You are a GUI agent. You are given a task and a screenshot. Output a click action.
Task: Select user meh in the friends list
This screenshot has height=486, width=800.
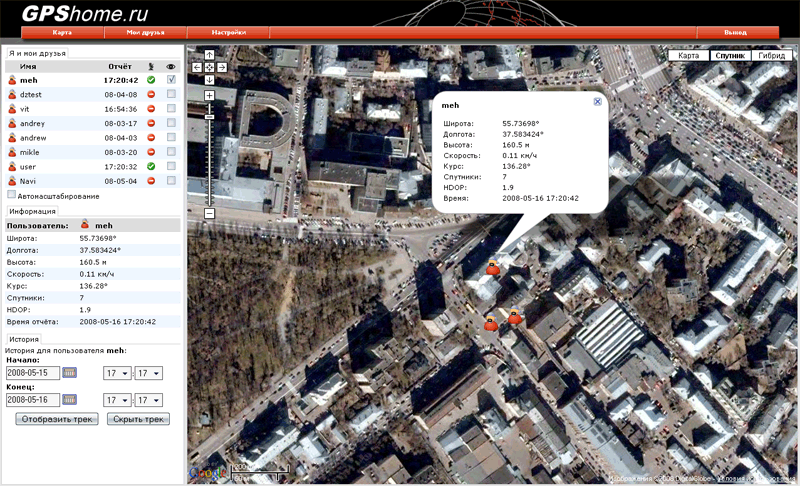pos(29,80)
